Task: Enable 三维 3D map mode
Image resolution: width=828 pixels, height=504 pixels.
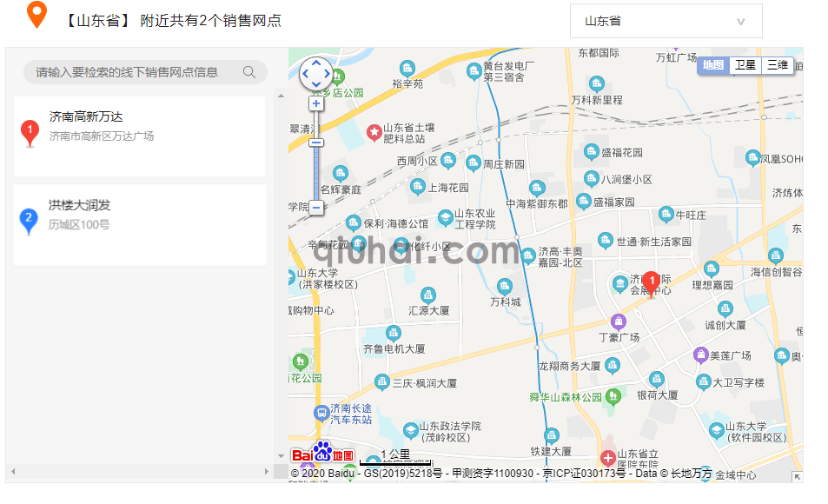Action: point(777,64)
